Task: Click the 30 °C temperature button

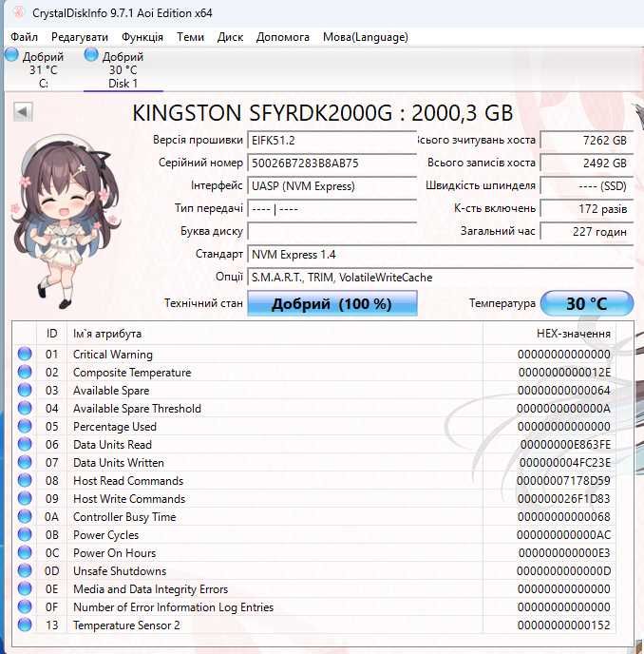Action: (x=587, y=303)
